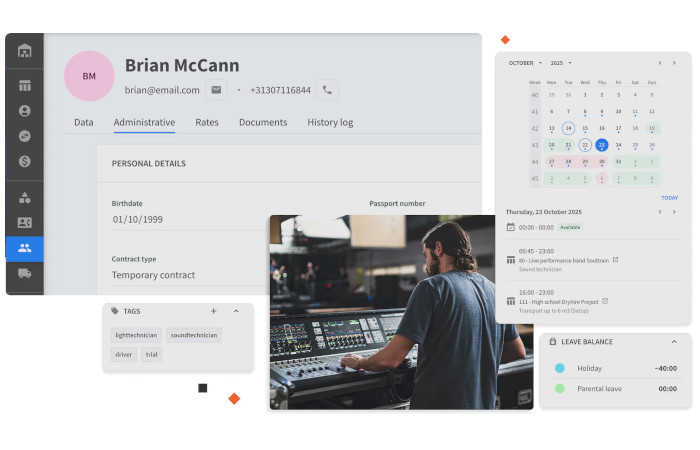Screen dimensions: 700x450
Task: Click the email envelope icon next to brian@email.com
Action: click(x=216, y=90)
